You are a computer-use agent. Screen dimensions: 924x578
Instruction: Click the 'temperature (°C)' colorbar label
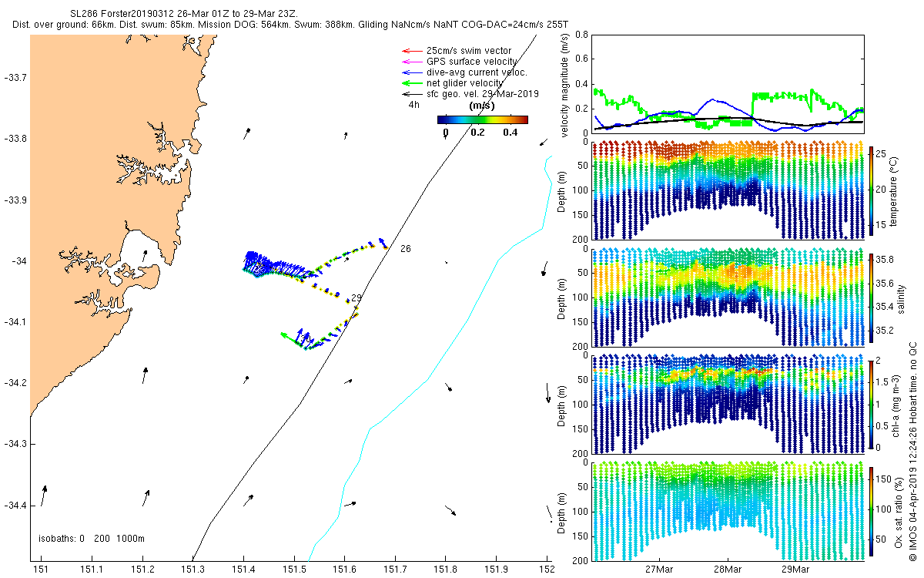coord(896,190)
